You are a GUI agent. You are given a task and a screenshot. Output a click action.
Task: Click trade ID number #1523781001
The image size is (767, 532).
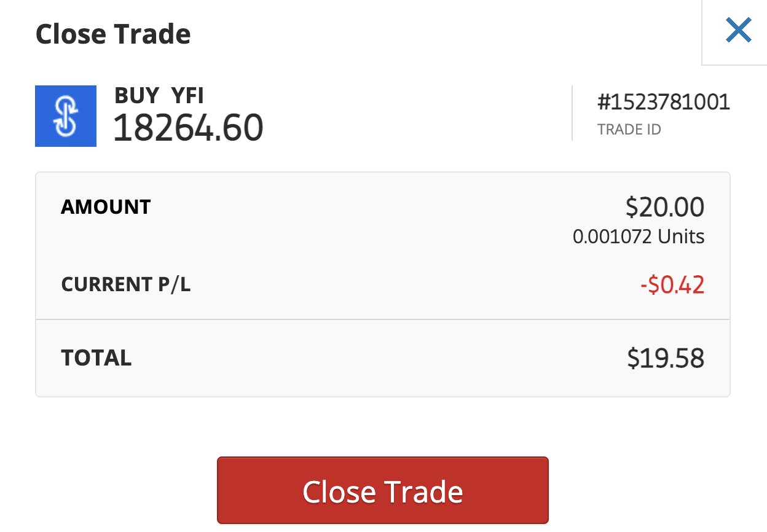[x=663, y=102]
